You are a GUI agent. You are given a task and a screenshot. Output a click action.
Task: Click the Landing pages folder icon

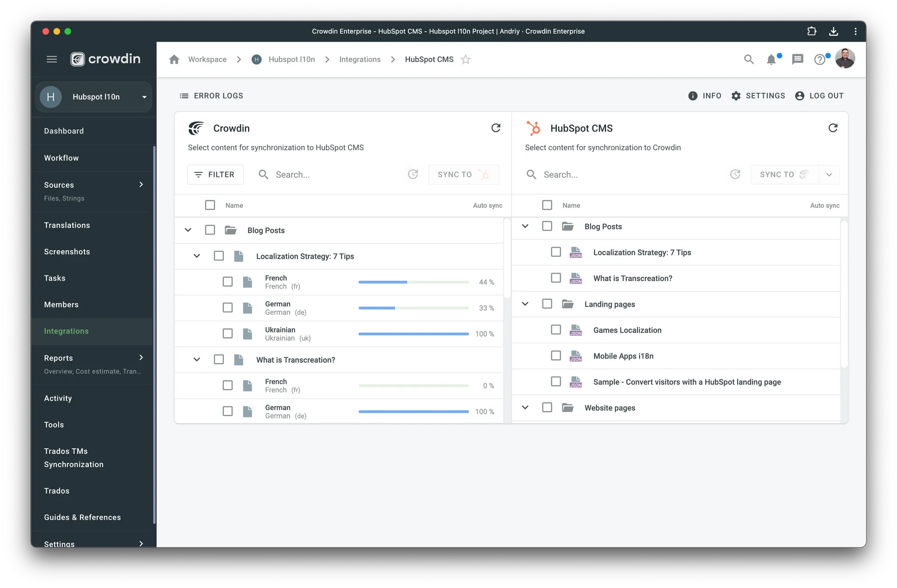(568, 304)
